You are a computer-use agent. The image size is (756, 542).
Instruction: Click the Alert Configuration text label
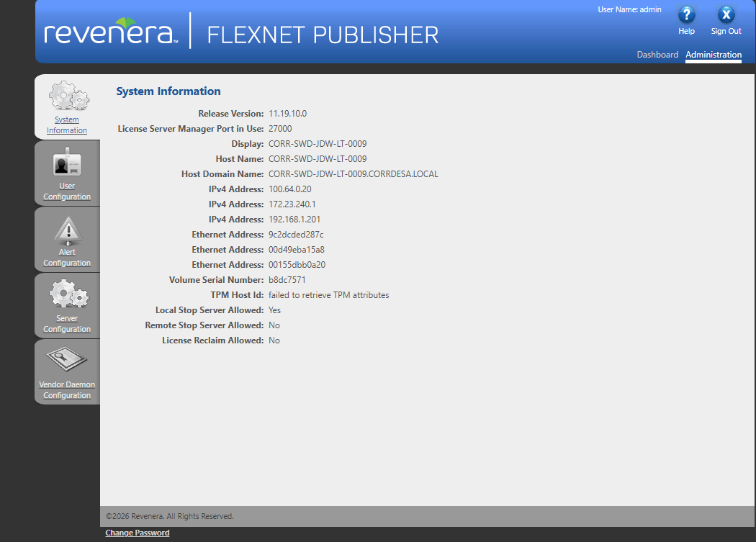[x=67, y=258]
